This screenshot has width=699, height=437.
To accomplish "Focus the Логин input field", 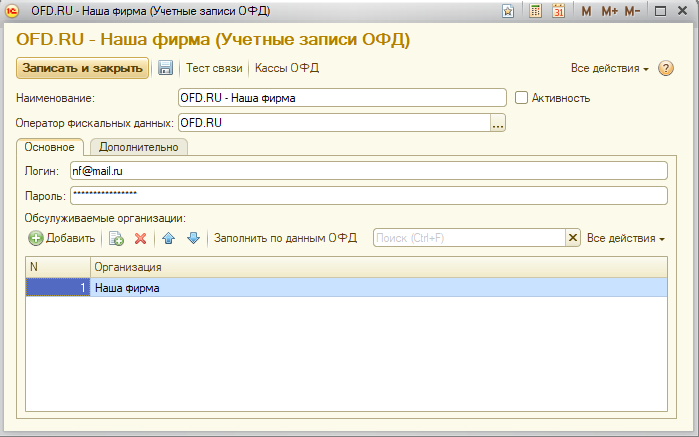I will coord(369,171).
